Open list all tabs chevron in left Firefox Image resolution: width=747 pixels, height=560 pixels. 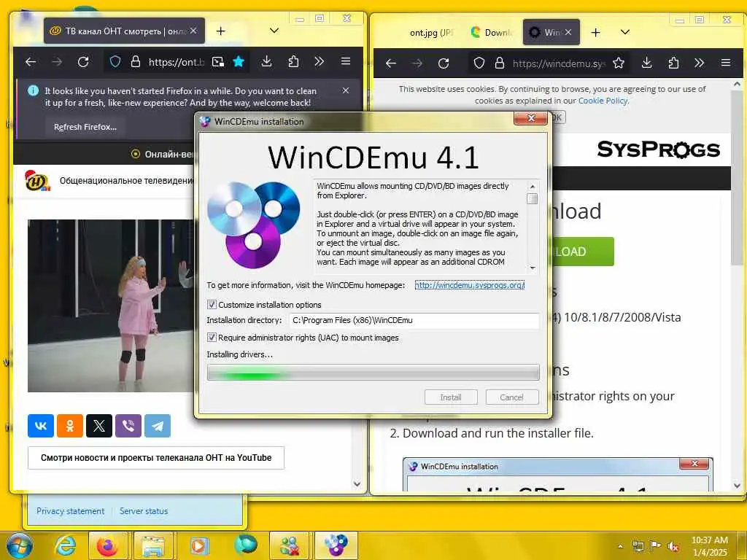click(x=274, y=31)
